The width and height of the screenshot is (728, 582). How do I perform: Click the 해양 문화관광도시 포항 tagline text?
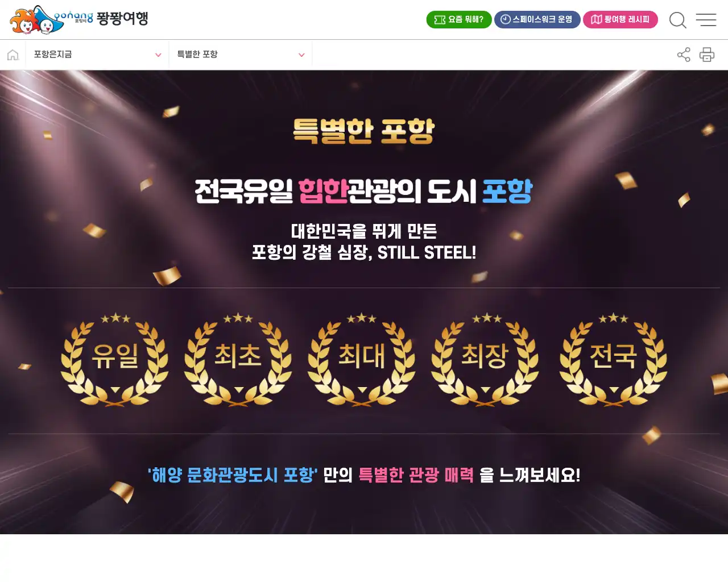[x=232, y=475]
